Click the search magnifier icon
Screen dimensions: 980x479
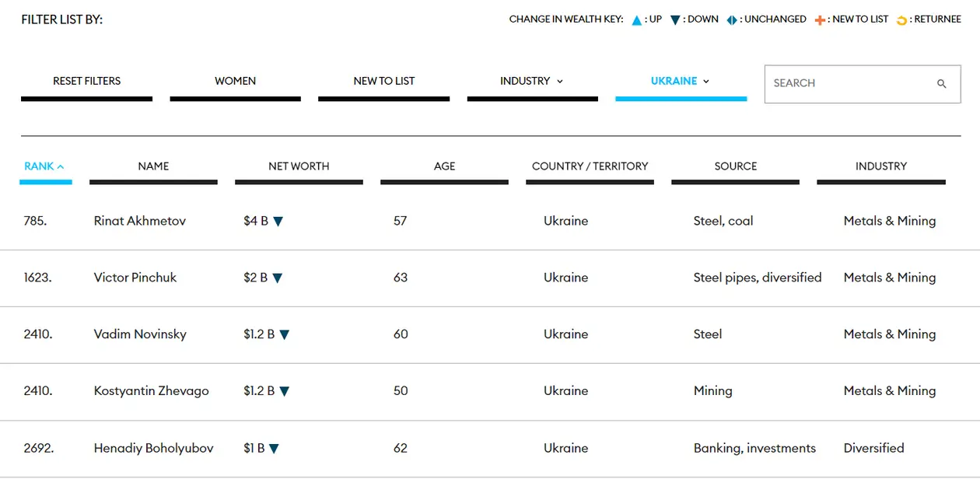[x=942, y=84]
